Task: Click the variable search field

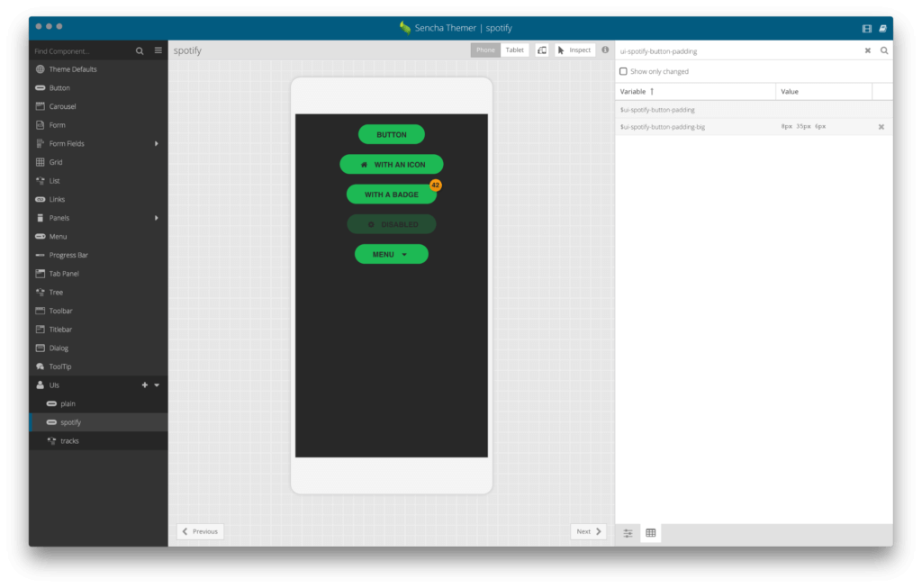Action: point(738,51)
